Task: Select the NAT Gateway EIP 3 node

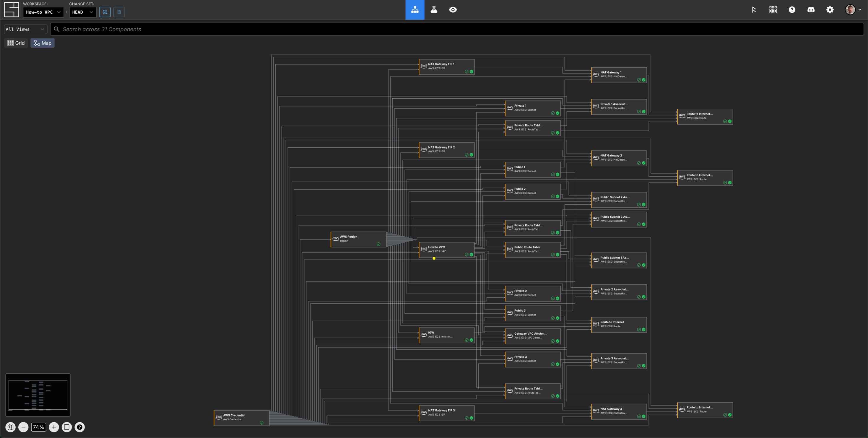Action: 446,413
